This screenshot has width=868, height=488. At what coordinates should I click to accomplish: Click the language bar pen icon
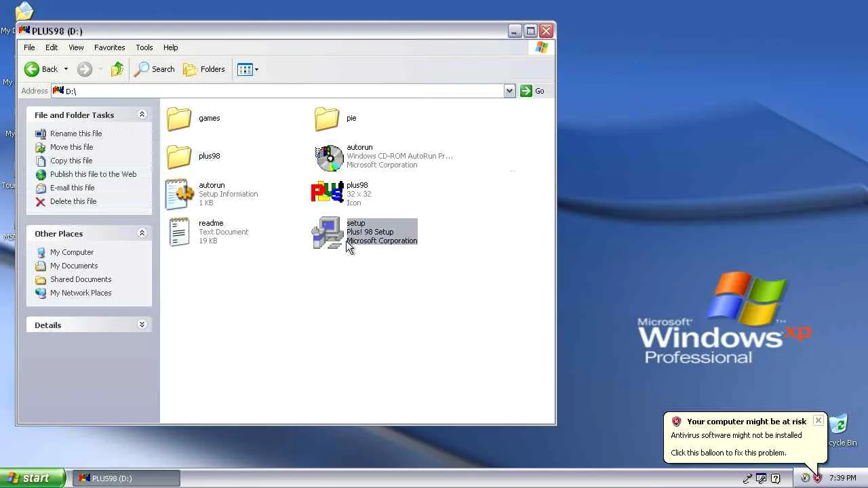click(747, 479)
